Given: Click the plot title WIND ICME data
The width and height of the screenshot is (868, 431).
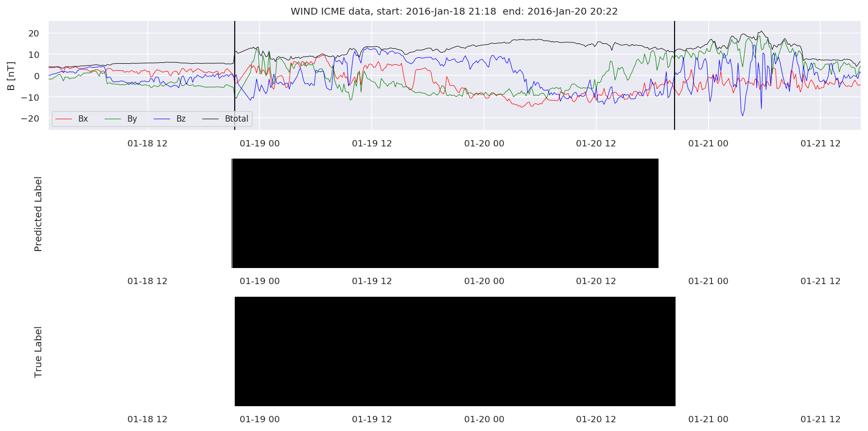Looking at the screenshot, I should pyautogui.click(x=454, y=11).
